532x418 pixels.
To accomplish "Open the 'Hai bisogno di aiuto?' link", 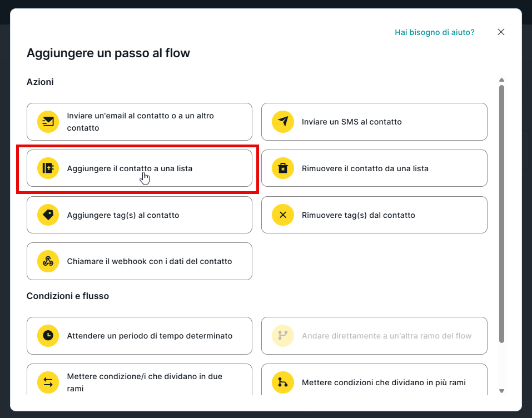I will point(434,32).
